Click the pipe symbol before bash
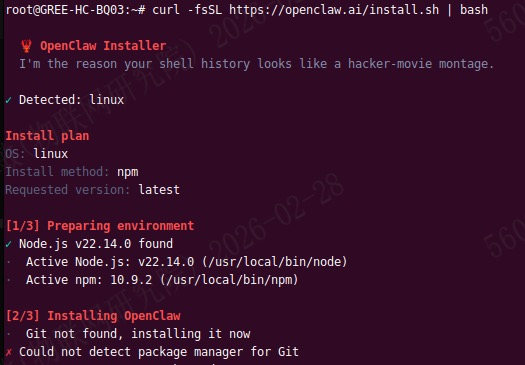 click(449, 10)
